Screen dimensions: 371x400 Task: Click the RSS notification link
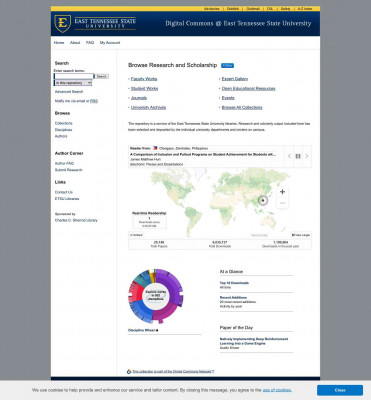[94, 101]
